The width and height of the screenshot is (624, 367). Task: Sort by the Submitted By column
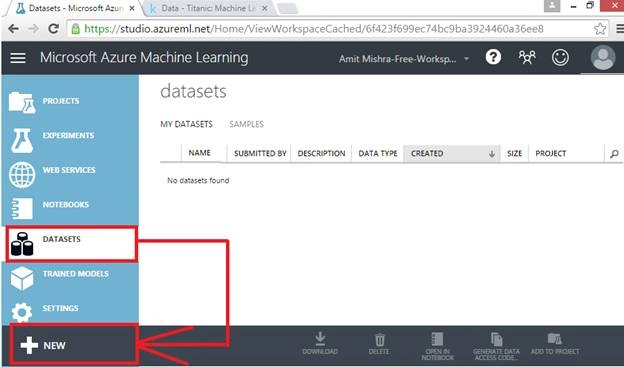pyautogui.click(x=260, y=153)
